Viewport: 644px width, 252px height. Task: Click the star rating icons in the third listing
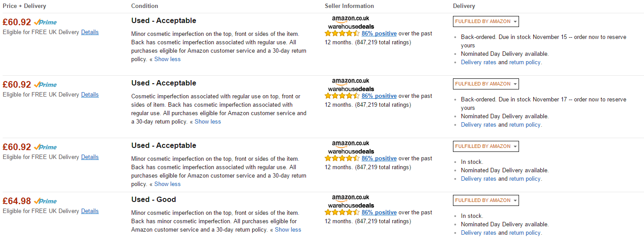coord(342,158)
